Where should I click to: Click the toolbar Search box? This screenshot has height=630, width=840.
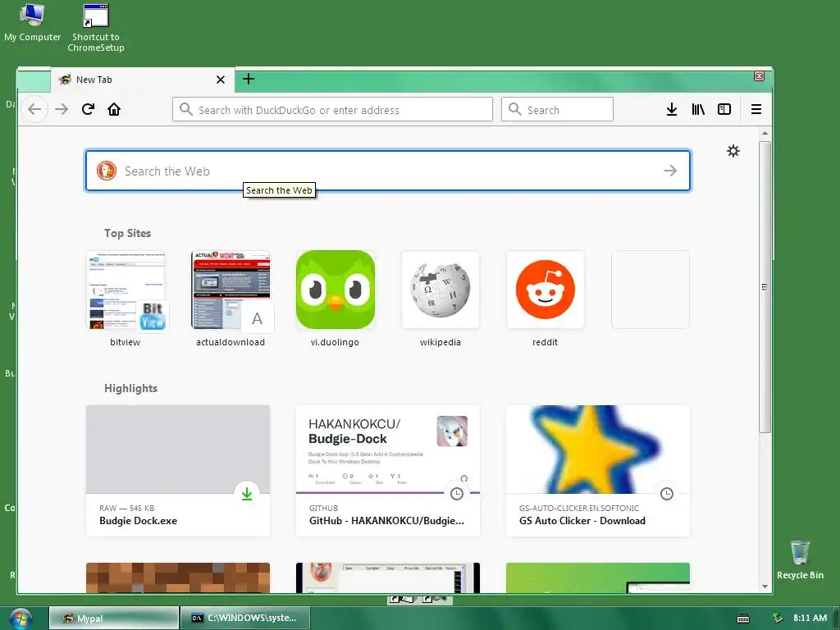(x=557, y=109)
